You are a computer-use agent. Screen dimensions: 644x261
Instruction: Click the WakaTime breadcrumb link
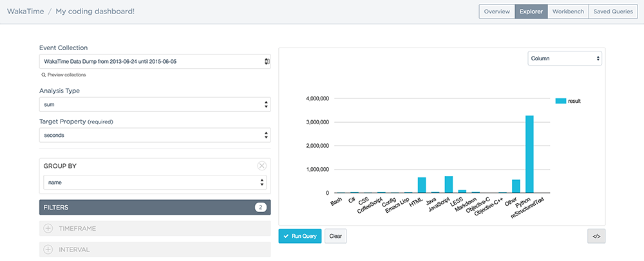tap(25, 12)
